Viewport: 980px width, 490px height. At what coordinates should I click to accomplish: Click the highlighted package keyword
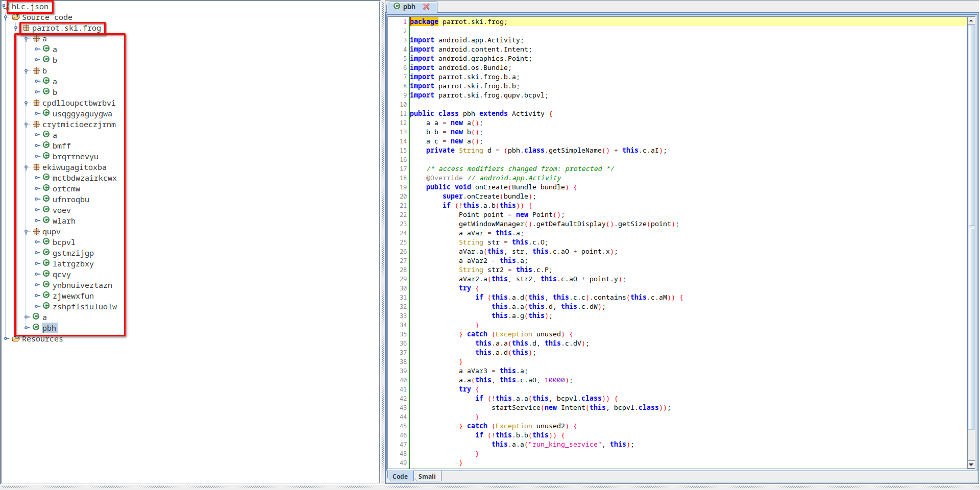[424, 21]
